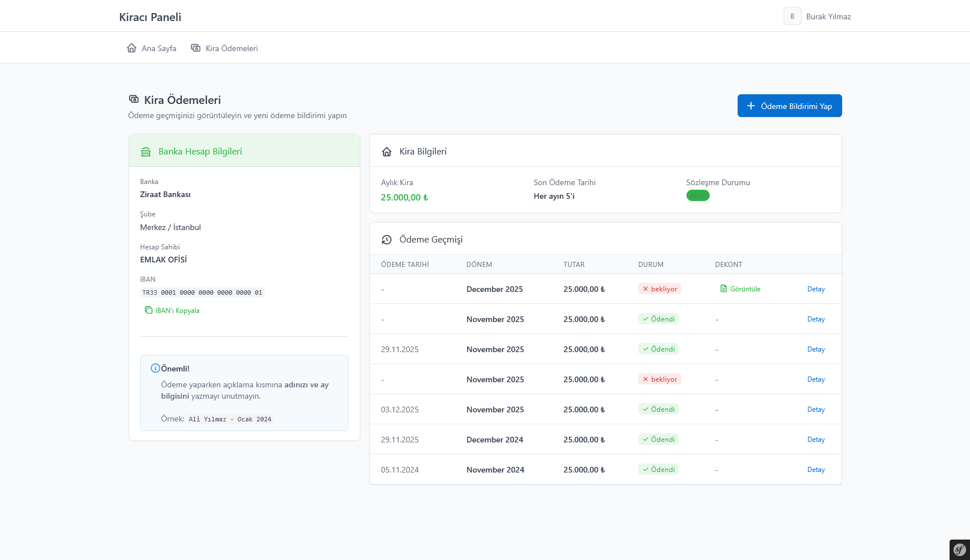
Task: View receipt for December 2025 payment
Action: coord(745,289)
